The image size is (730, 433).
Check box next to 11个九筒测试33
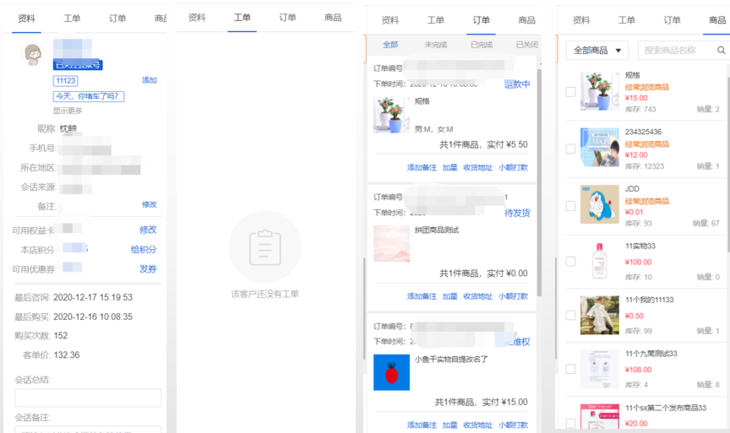(x=570, y=369)
